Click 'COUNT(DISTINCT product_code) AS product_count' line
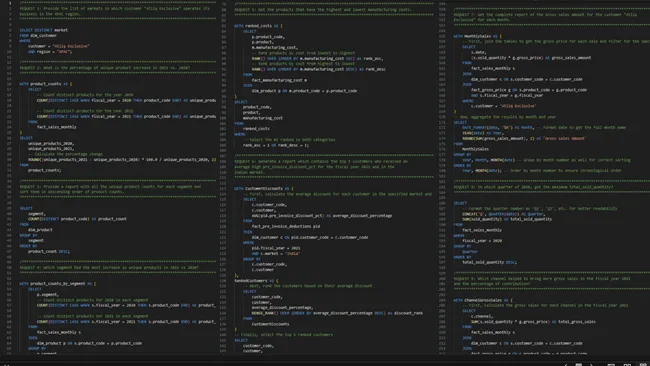This screenshot has height=366, width=650. pos(77,219)
